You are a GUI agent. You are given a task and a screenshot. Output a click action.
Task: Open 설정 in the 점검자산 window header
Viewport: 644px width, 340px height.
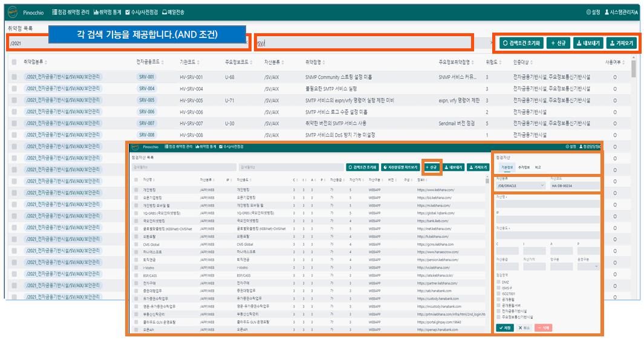[x=570, y=146]
